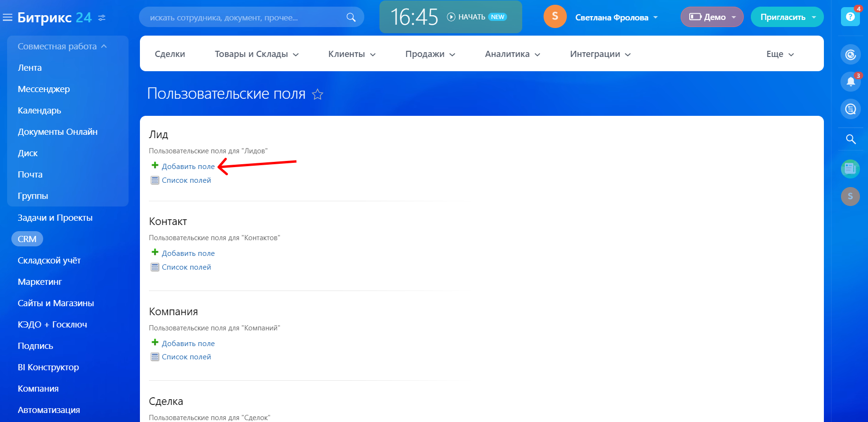Open the green news feed icon in right panel
Image resolution: width=868 pixels, height=422 pixels.
tap(850, 169)
